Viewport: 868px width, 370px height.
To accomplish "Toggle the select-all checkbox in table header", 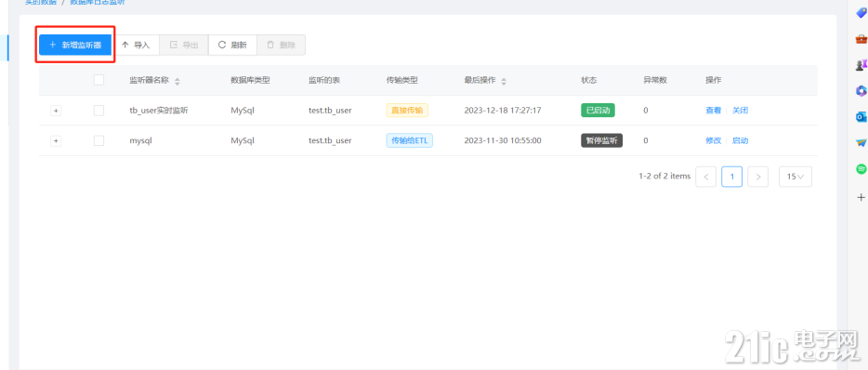I will pos(99,80).
